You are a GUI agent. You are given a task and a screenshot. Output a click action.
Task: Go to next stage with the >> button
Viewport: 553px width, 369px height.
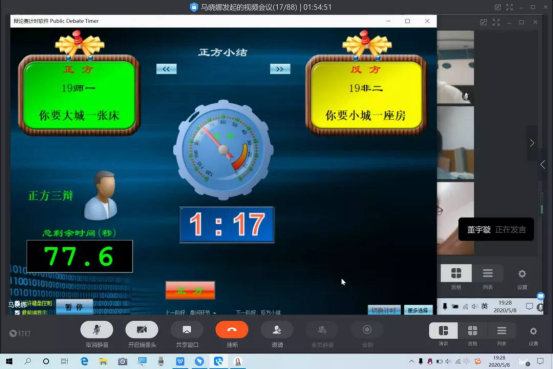pyautogui.click(x=280, y=69)
